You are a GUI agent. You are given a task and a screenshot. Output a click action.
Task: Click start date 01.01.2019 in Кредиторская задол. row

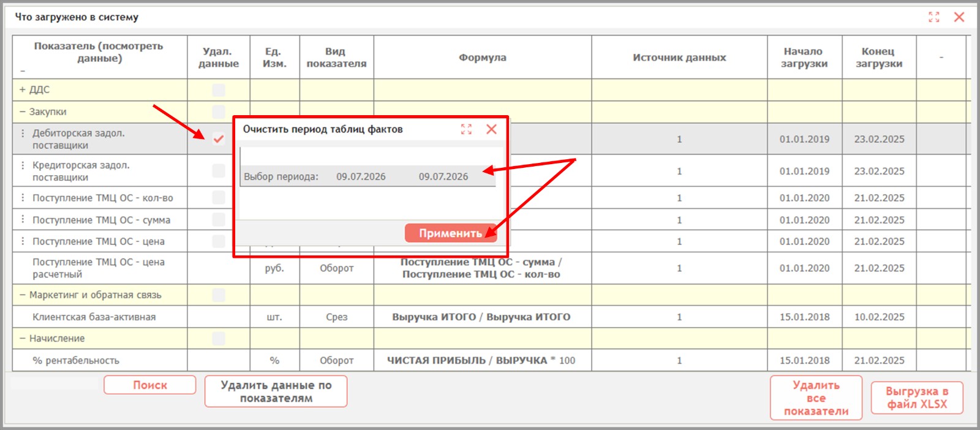pyautogui.click(x=804, y=171)
